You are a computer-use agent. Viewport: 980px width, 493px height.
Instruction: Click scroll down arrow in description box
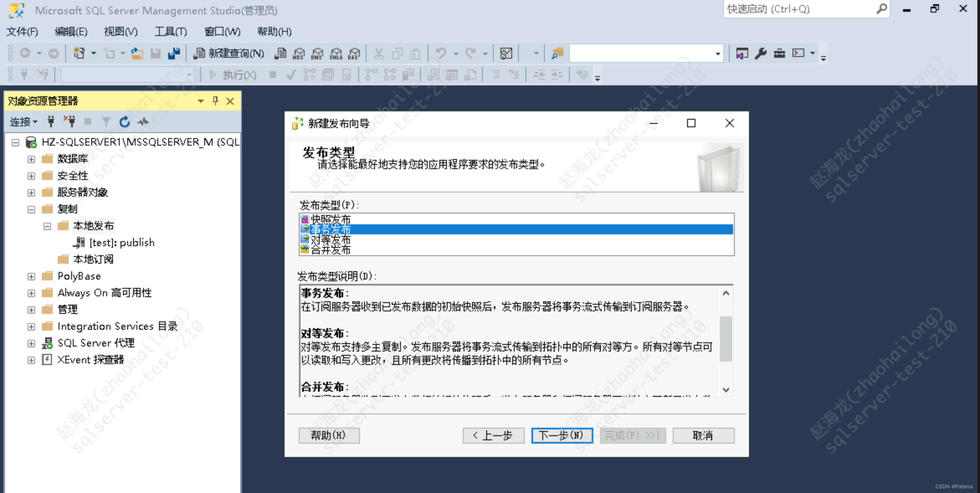tap(726, 390)
